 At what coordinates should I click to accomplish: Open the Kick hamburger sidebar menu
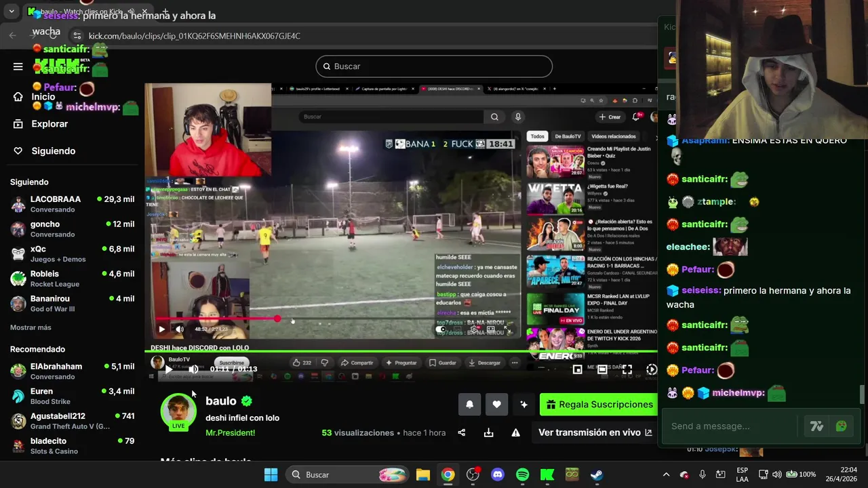18,66
